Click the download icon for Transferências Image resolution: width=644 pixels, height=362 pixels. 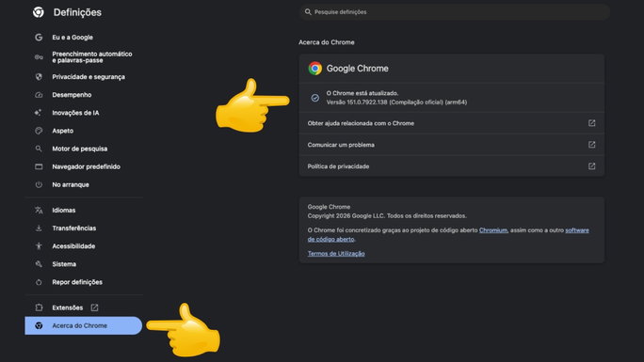[x=39, y=228]
